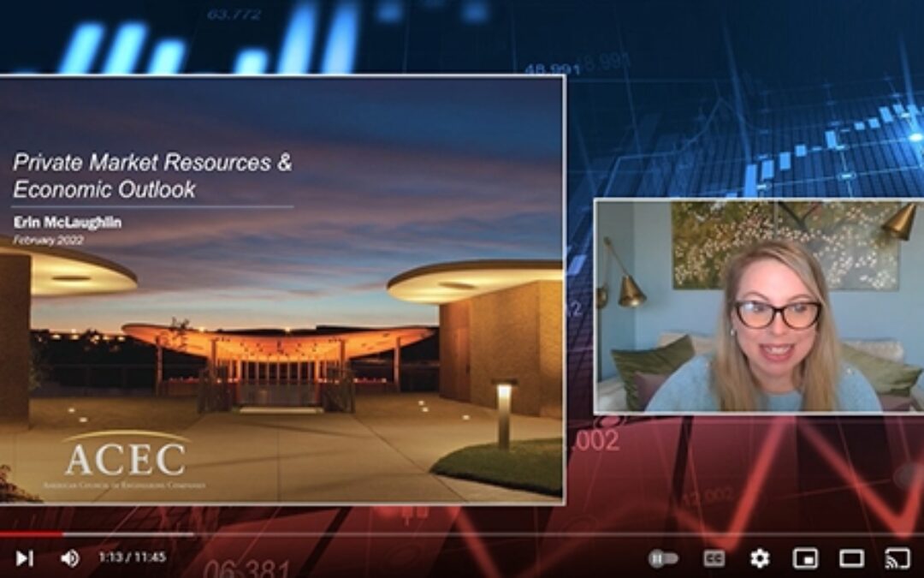Turn on closed captions (CC)

click(714, 558)
